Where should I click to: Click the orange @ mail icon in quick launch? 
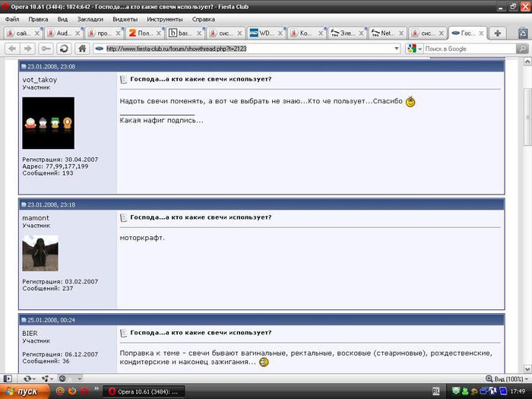60,391
